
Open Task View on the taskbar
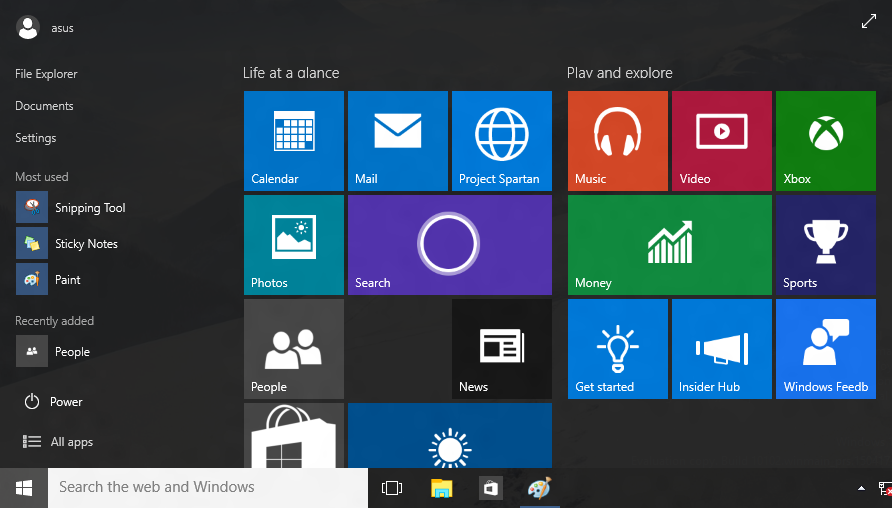392,488
